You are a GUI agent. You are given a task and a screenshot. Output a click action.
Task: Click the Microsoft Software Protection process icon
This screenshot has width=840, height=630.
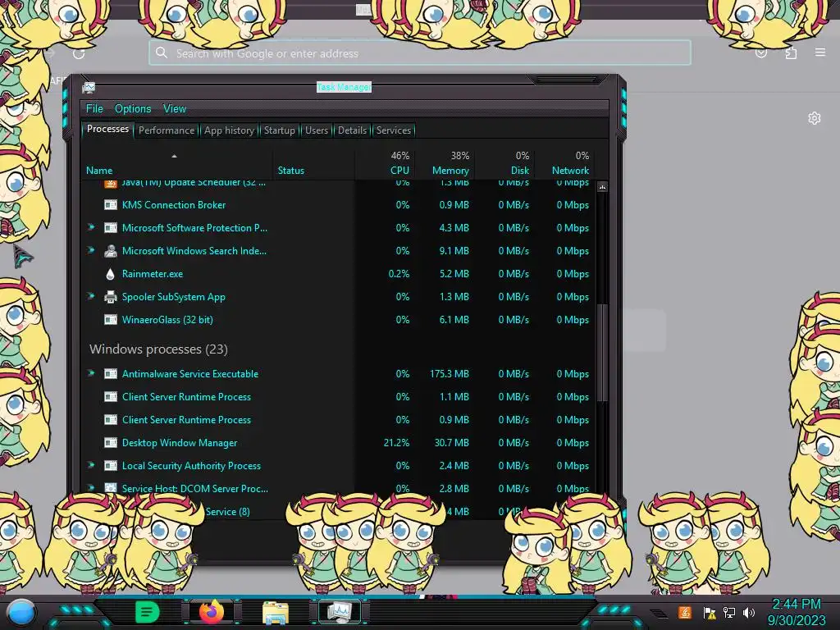pyautogui.click(x=111, y=228)
